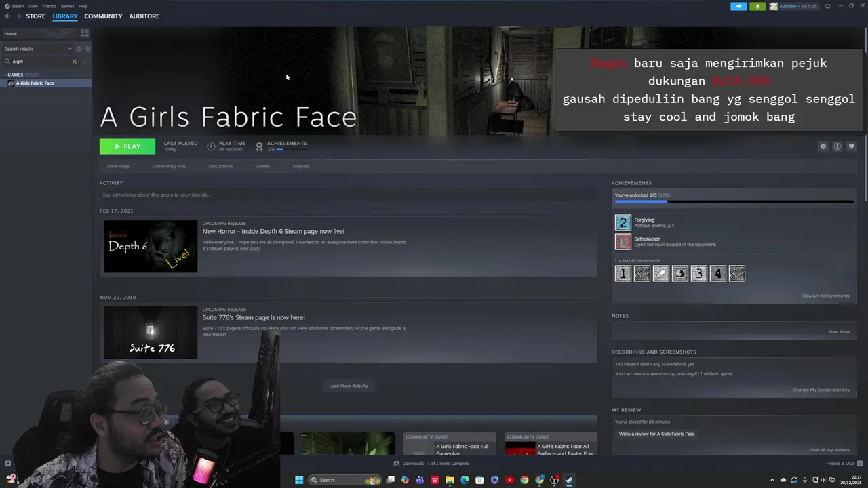Viewport: 868px width, 488px height.
Task: Open the green notifications bell
Action: click(757, 6)
